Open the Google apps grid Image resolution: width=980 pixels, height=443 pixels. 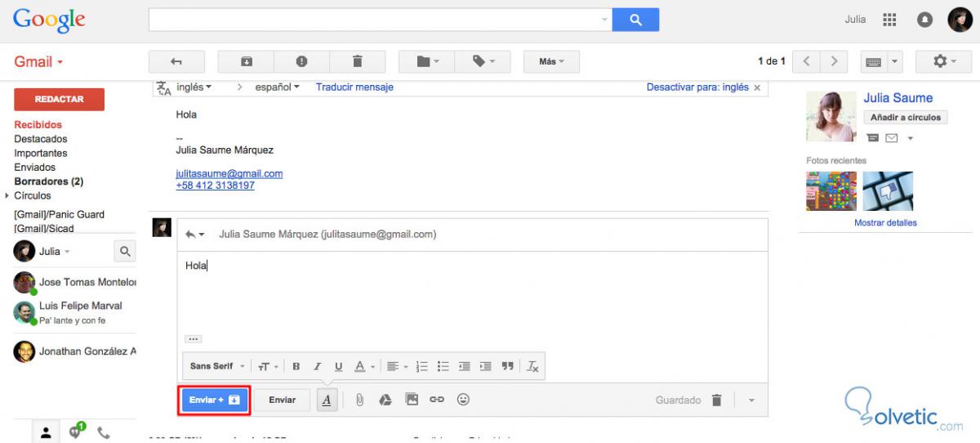click(890, 20)
